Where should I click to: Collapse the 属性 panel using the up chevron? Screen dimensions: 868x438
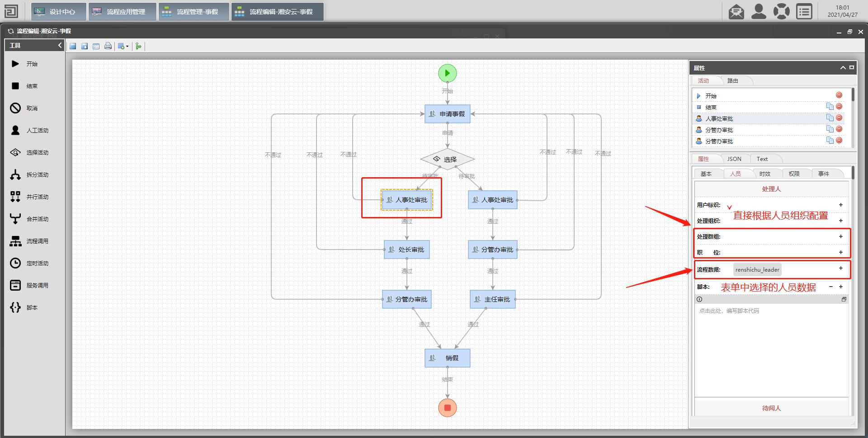click(x=843, y=68)
